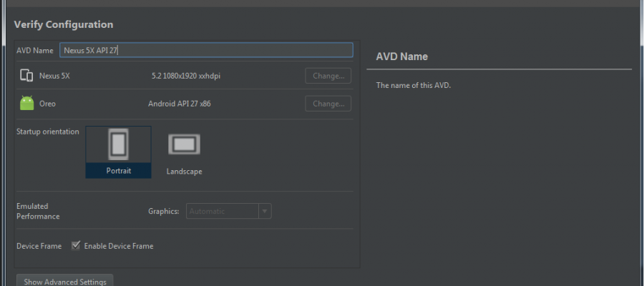644x286 pixels.
Task: Tick the Enable Device Frame checkbox
Action: [x=76, y=246]
